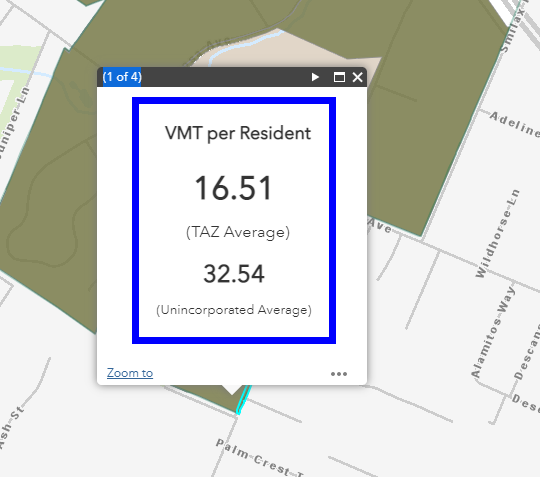540x477 pixels.
Task: Close the VMT popup
Action: click(x=357, y=77)
